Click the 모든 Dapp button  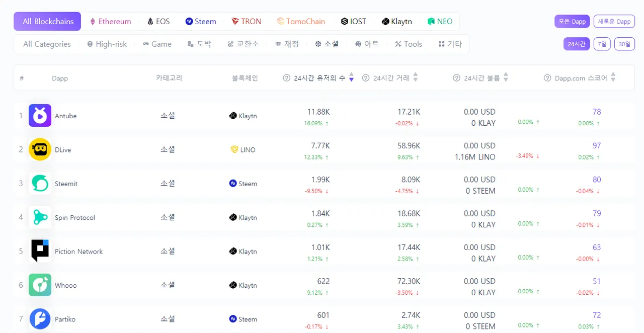(572, 21)
